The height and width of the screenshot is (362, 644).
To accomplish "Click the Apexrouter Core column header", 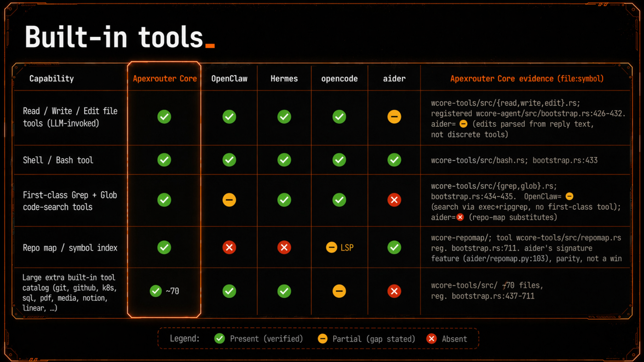I will click(165, 79).
